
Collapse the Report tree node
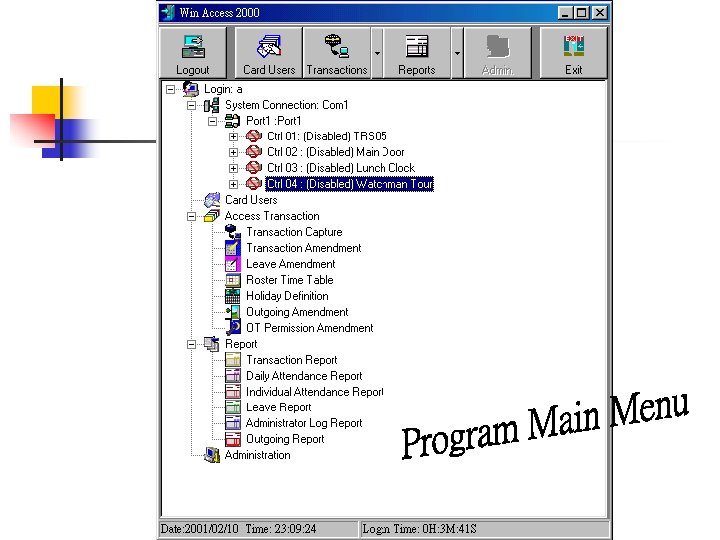point(191,344)
